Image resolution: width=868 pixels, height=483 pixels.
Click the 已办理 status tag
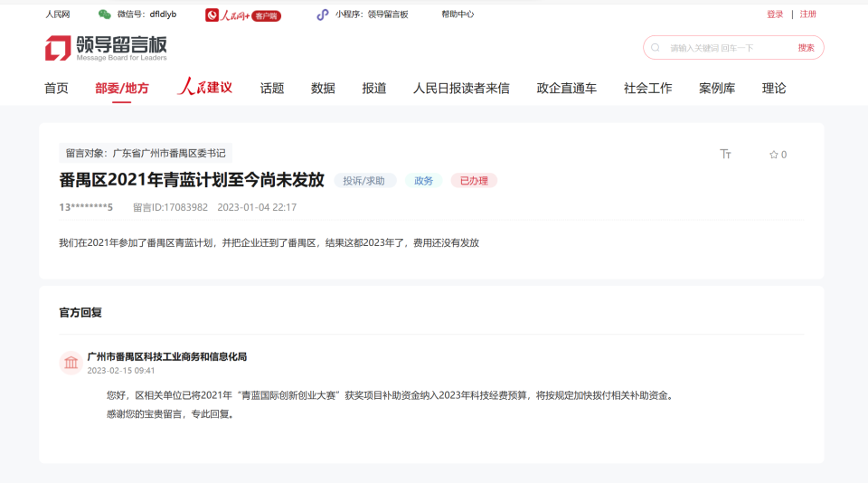click(474, 181)
